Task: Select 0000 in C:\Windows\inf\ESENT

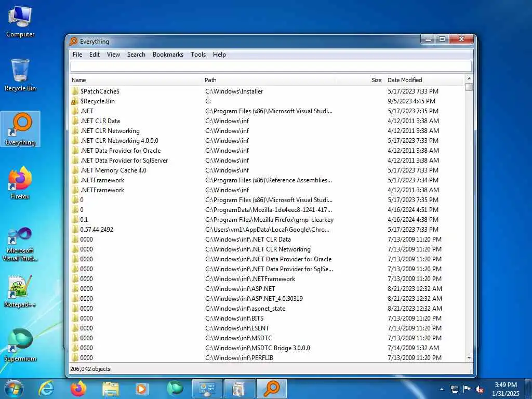Action: tap(268, 328)
